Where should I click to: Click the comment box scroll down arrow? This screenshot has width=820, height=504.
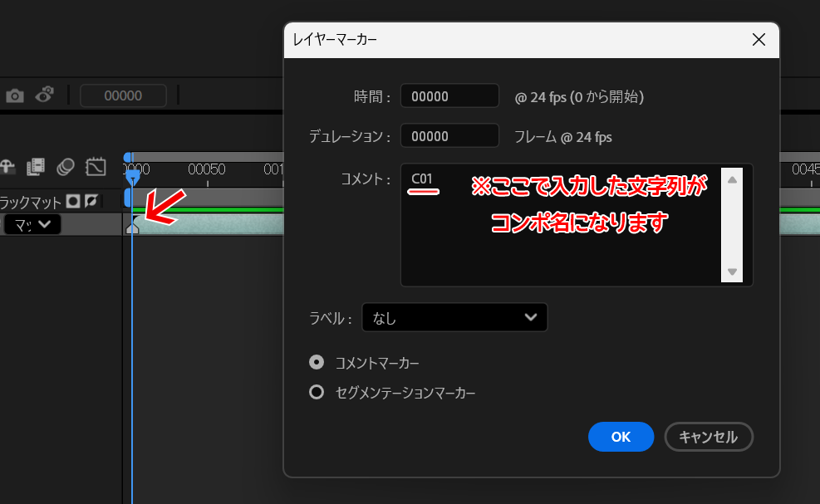731,272
